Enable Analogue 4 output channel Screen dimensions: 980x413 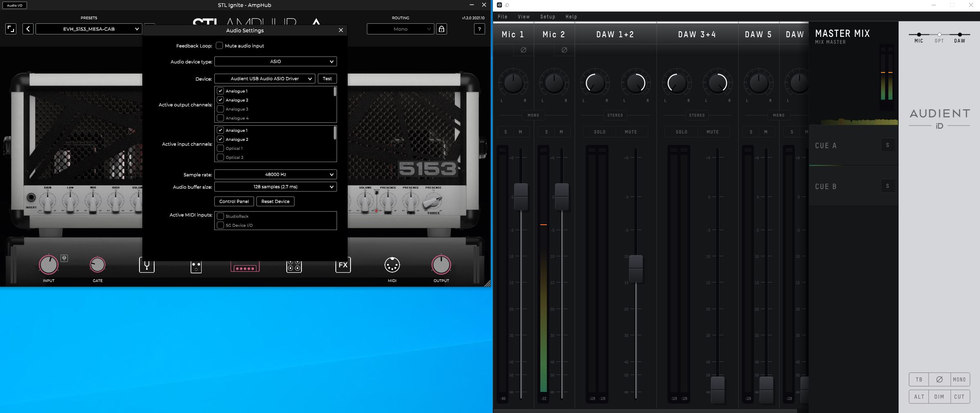click(220, 118)
